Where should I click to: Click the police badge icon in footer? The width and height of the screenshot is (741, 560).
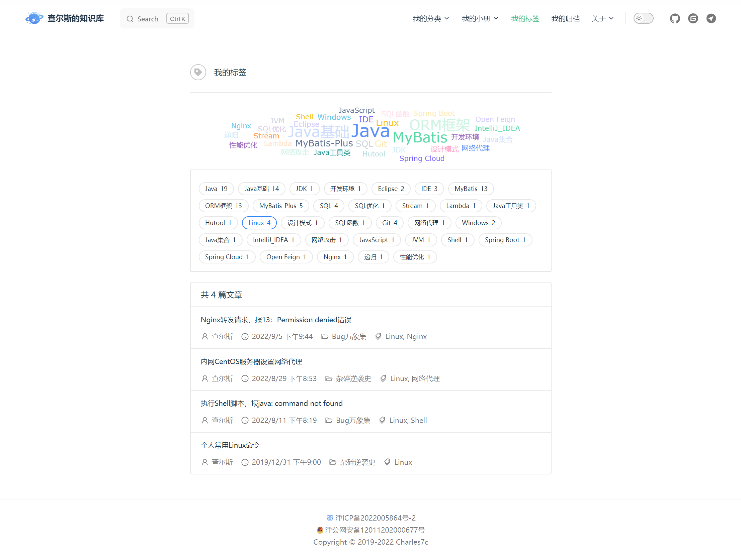pyautogui.click(x=320, y=530)
